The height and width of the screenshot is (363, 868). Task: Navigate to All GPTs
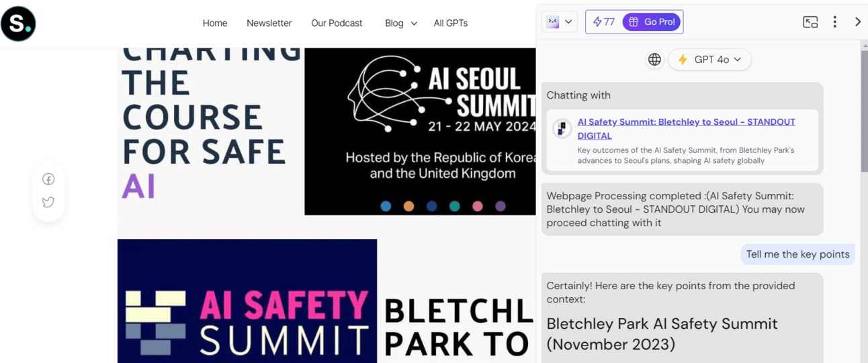click(451, 23)
